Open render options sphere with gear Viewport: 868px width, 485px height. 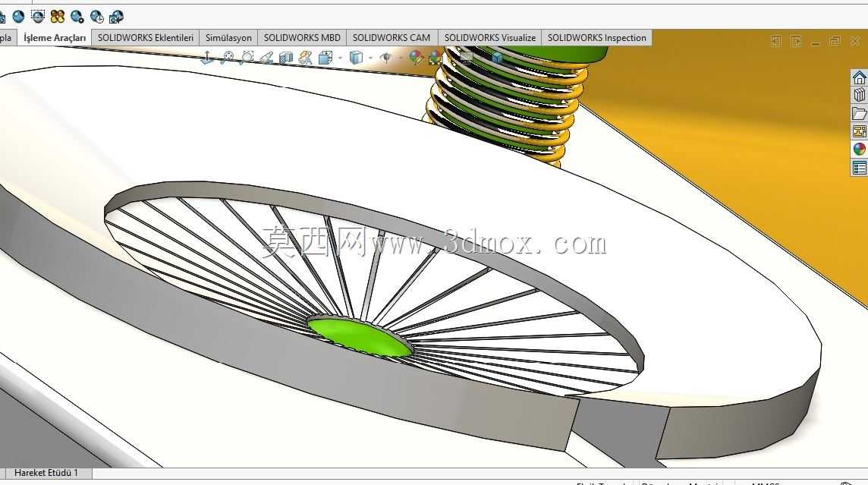point(77,17)
